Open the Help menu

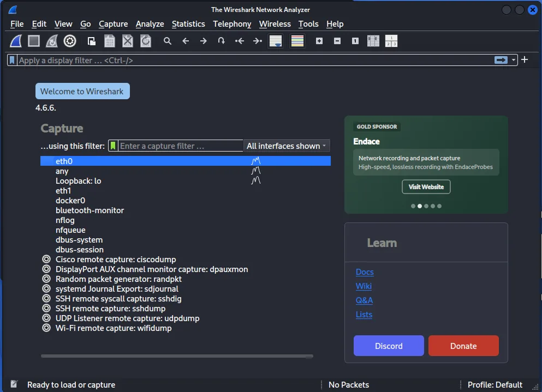(x=335, y=24)
